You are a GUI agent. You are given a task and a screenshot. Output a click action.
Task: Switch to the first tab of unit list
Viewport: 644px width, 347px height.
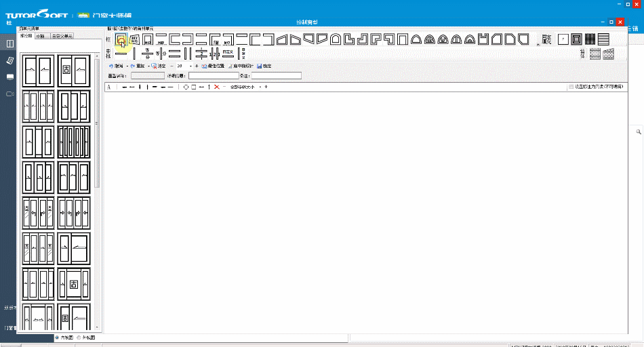point(26,36)
